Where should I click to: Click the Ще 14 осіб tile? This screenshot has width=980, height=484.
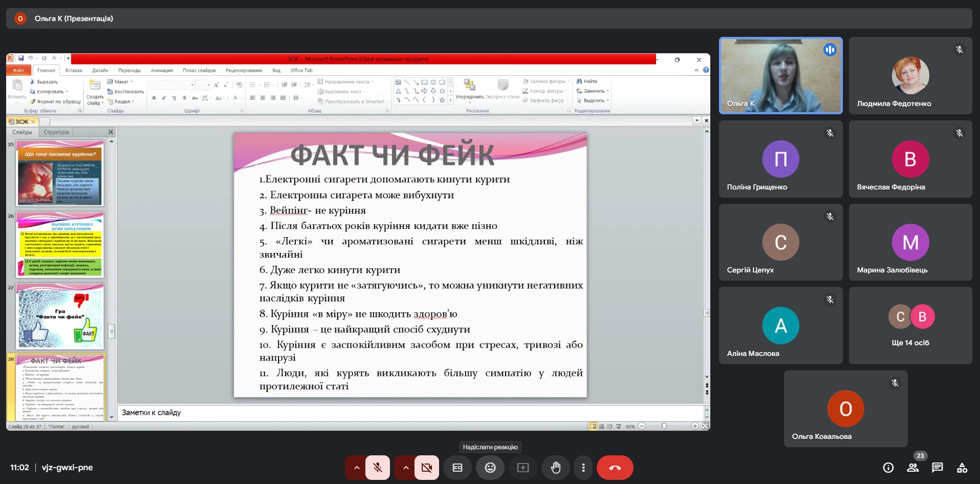pyautogui.click(x=910, y=325)
